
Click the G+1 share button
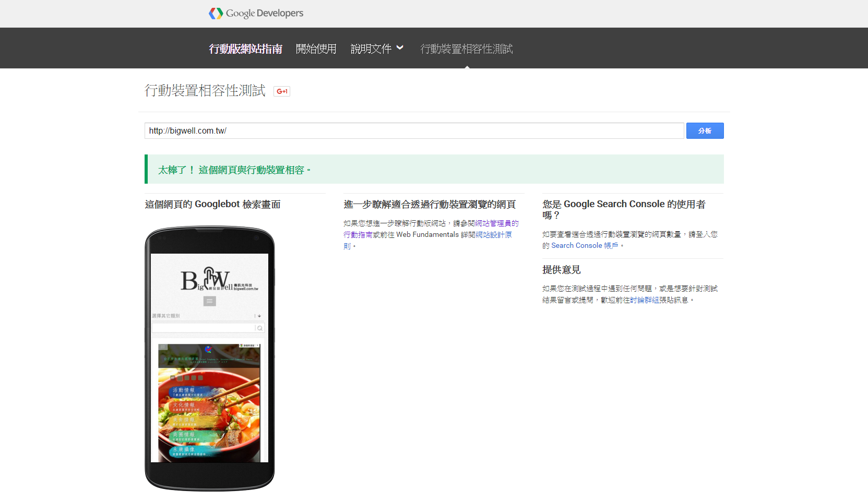point(282,91)
